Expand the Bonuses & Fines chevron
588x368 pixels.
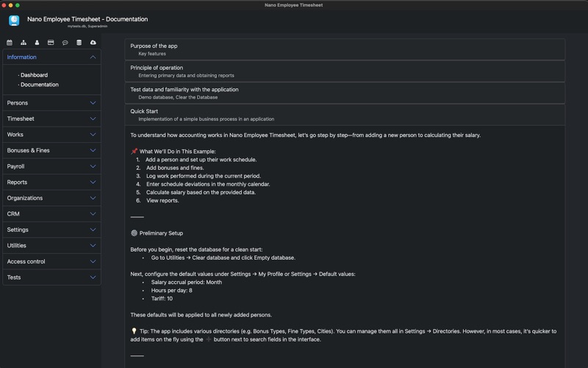[93, 150]
